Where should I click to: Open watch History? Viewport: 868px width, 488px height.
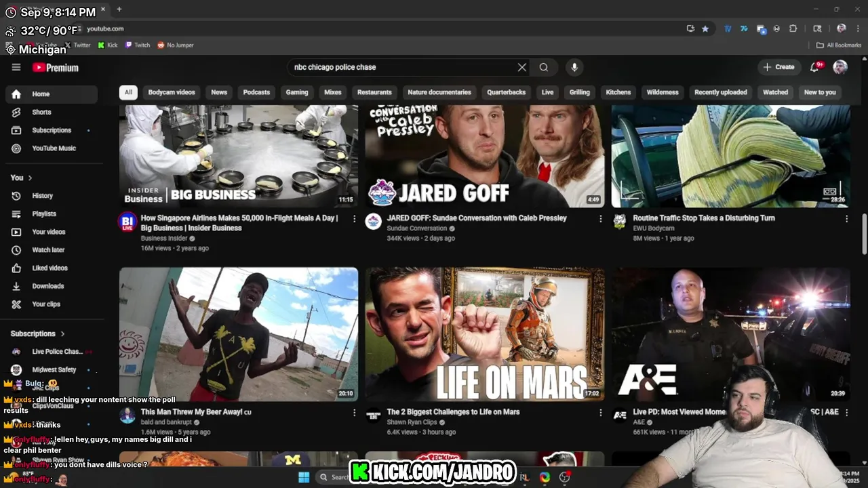click(x=52, y=196)
